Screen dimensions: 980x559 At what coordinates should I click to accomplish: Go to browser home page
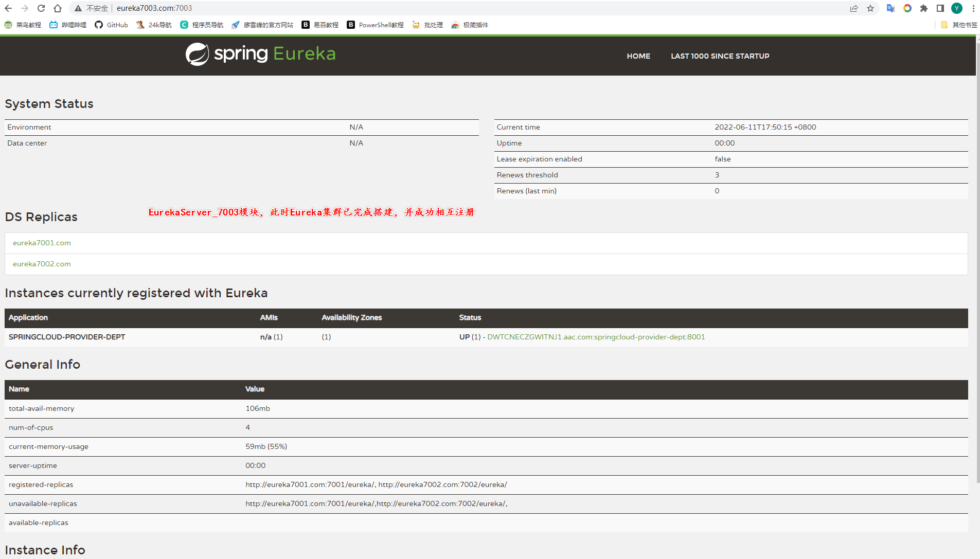click(58, 8)
